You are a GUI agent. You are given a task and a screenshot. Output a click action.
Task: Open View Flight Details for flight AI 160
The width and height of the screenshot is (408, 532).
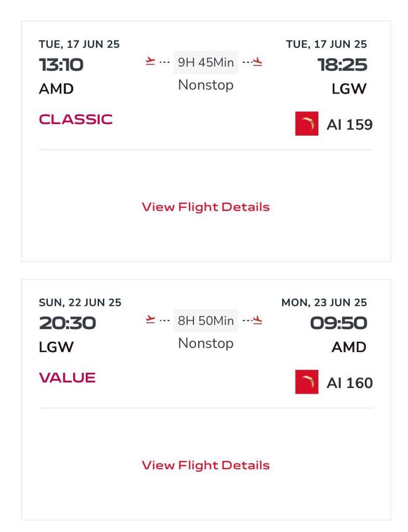pos(206,465)
